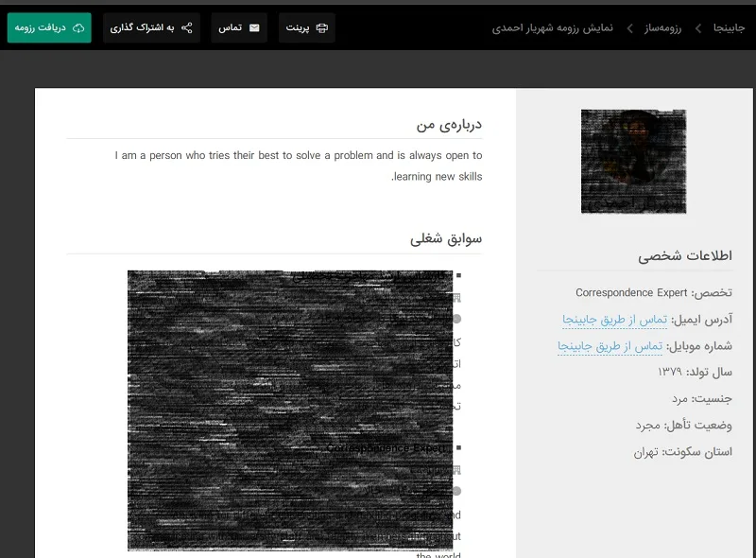Click the province text استان سکونت: تهران
Screen dimensions: 756x558
(x=682, y=452)
